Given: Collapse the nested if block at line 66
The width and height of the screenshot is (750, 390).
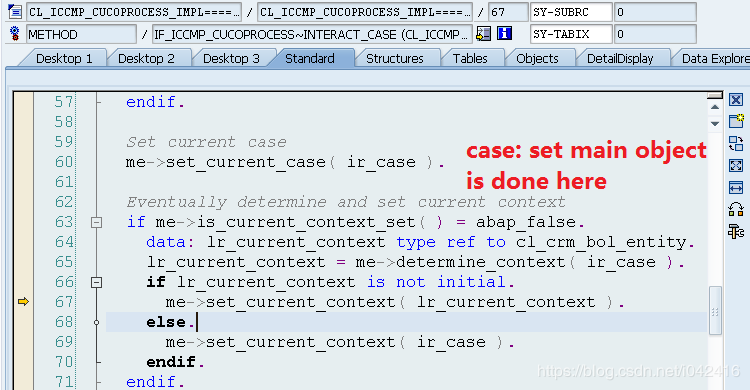Looking at the screenshot, I should pos(96,282).
